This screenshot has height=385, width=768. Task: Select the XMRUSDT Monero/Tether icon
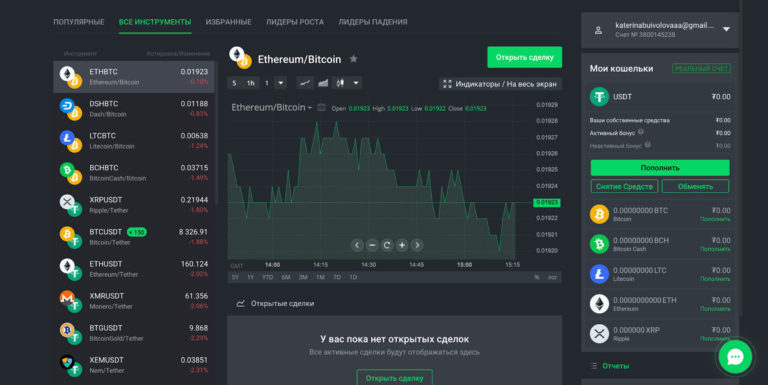71,301
